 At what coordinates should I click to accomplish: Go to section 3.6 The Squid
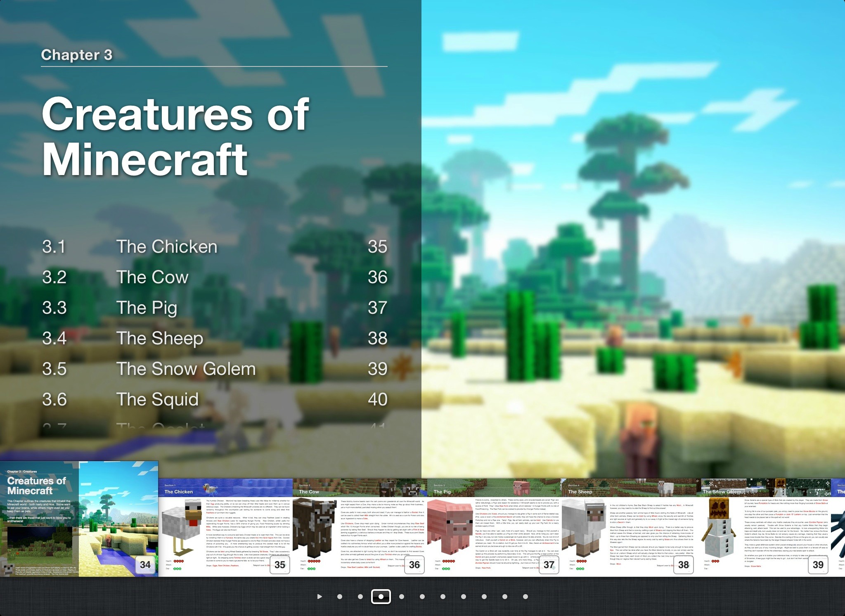[215, 400]
